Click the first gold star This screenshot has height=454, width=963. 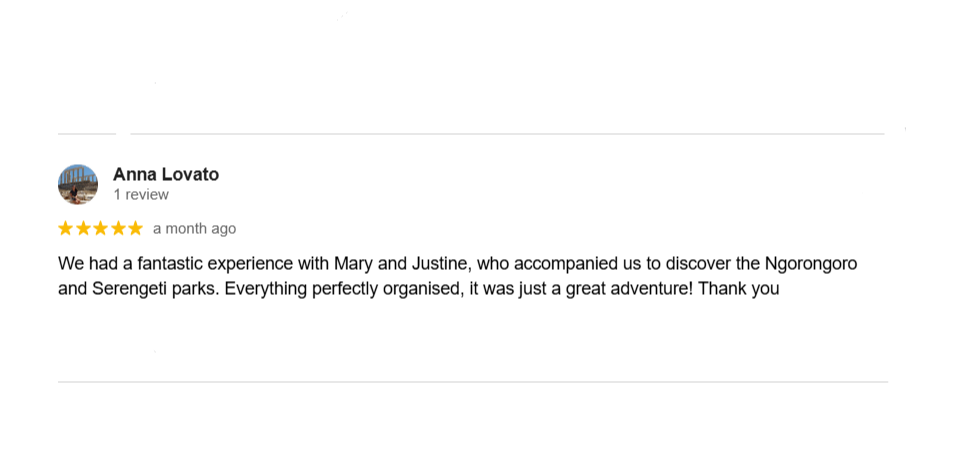(x=66, y=228)
